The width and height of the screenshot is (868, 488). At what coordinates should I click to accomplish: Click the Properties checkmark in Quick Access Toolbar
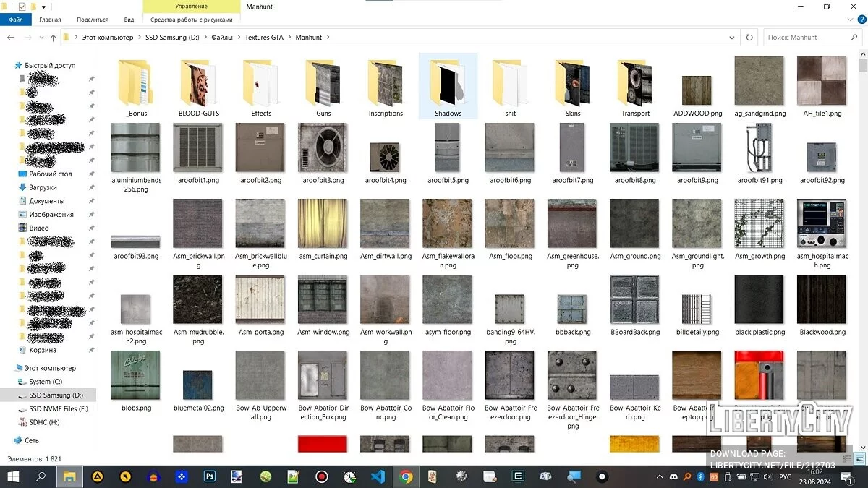[22, 7]
